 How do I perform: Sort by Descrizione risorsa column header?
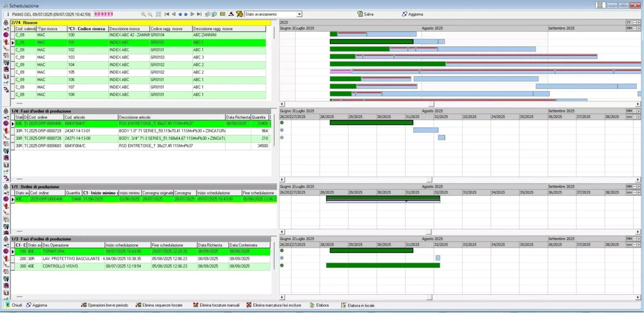tap(128, 28)
